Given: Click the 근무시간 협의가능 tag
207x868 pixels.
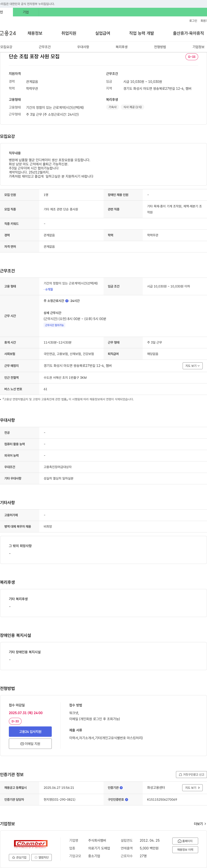Looking at the screenshot, I should click(x=54, y=325).
